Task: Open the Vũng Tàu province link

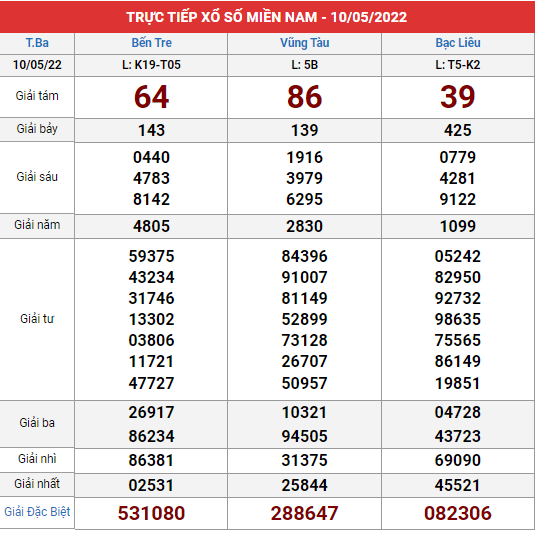Action: point(304,43)
